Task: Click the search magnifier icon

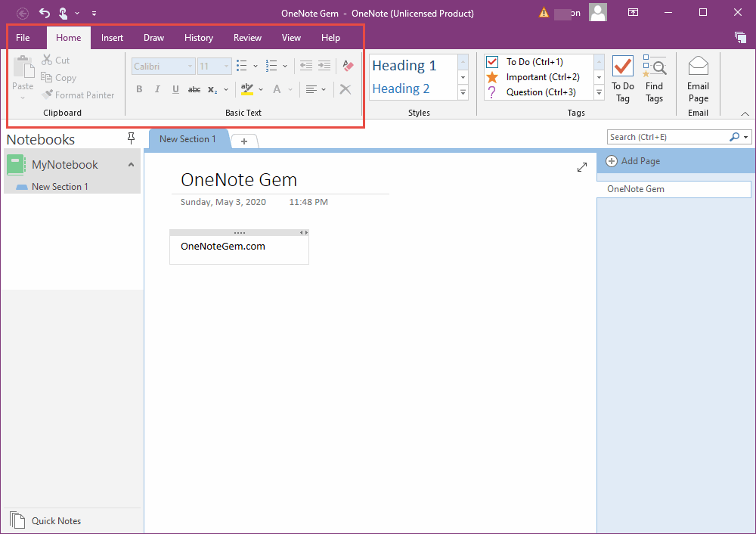Action: [x=734, y=137]
